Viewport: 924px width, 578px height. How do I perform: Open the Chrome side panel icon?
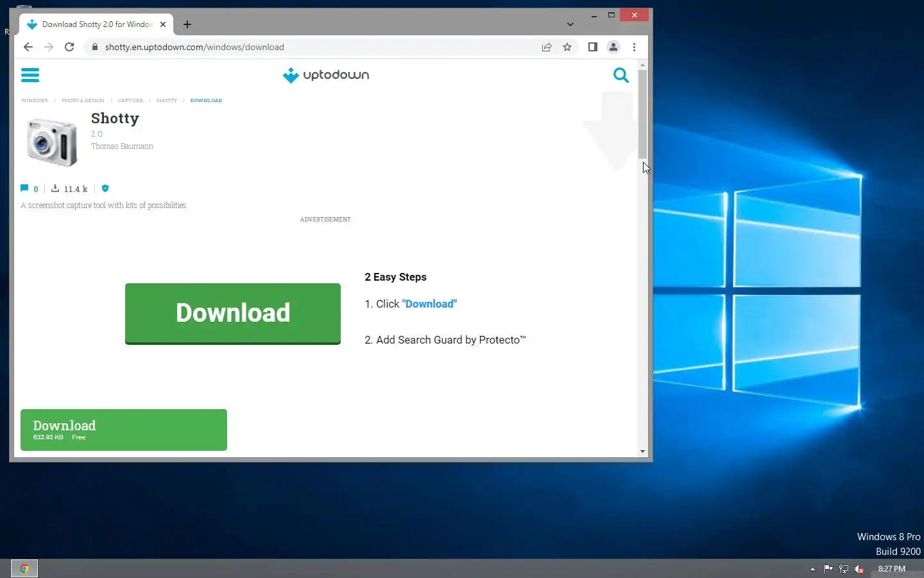[x=593, y=47]
